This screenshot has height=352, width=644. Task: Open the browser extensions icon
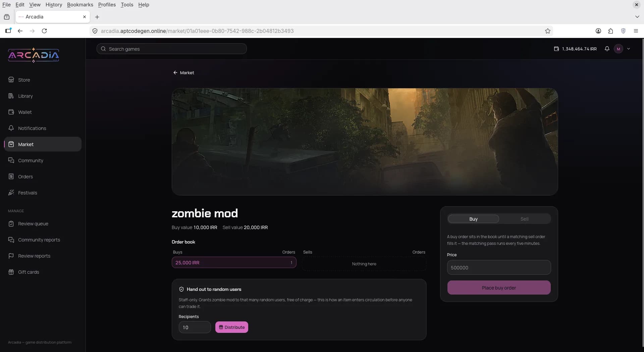point(610,31)
